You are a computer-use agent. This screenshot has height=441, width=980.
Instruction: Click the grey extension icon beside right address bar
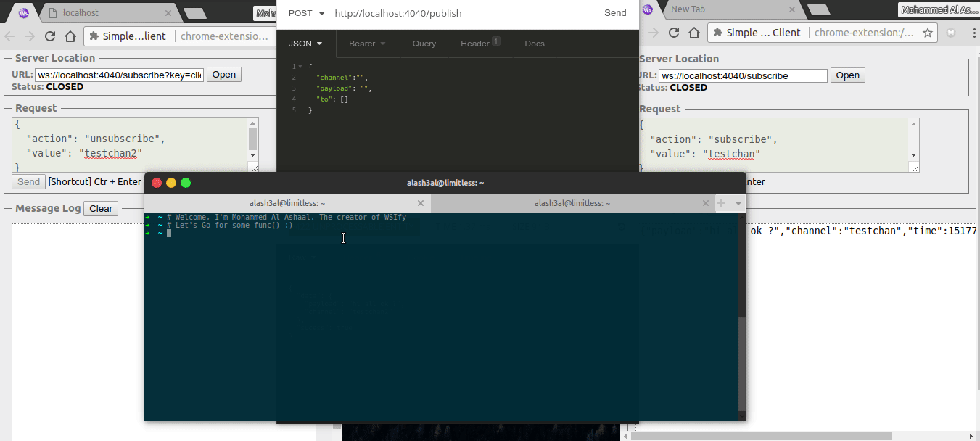[x=951, y=33]
